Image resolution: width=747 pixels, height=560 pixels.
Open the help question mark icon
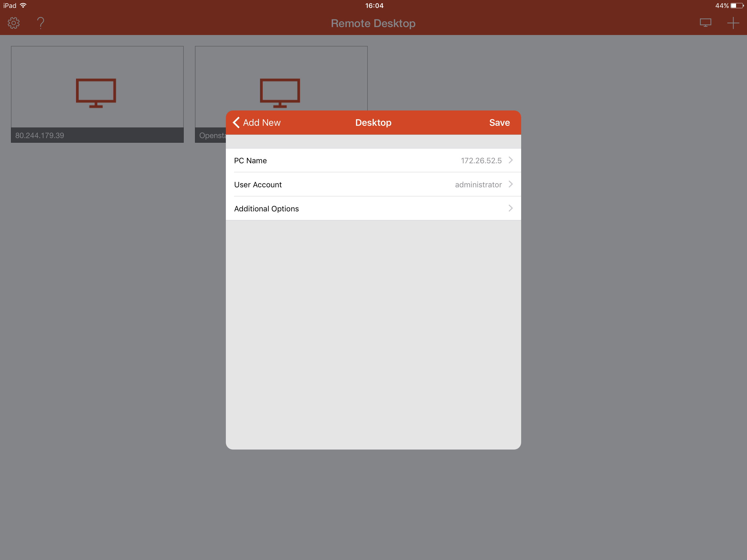click(40, 23)
